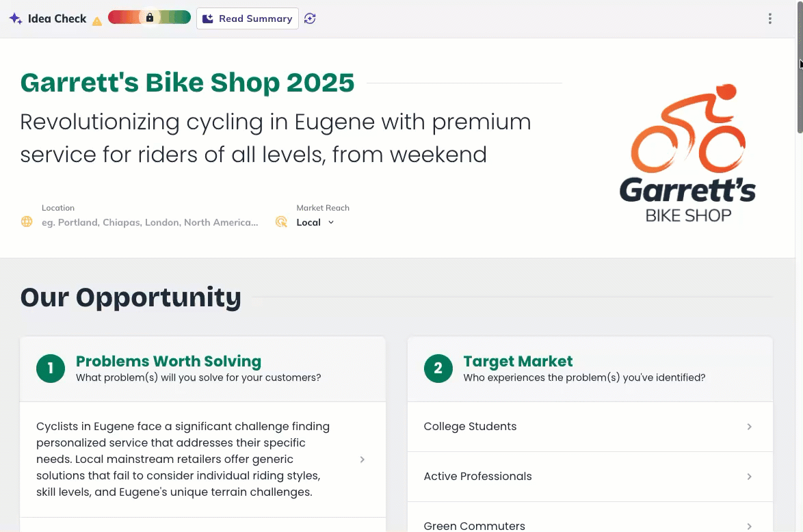The width and height of the screenshot is (803, 532).
Task: Click the Idea Check sparkle icon
Action: click(15, 18)
